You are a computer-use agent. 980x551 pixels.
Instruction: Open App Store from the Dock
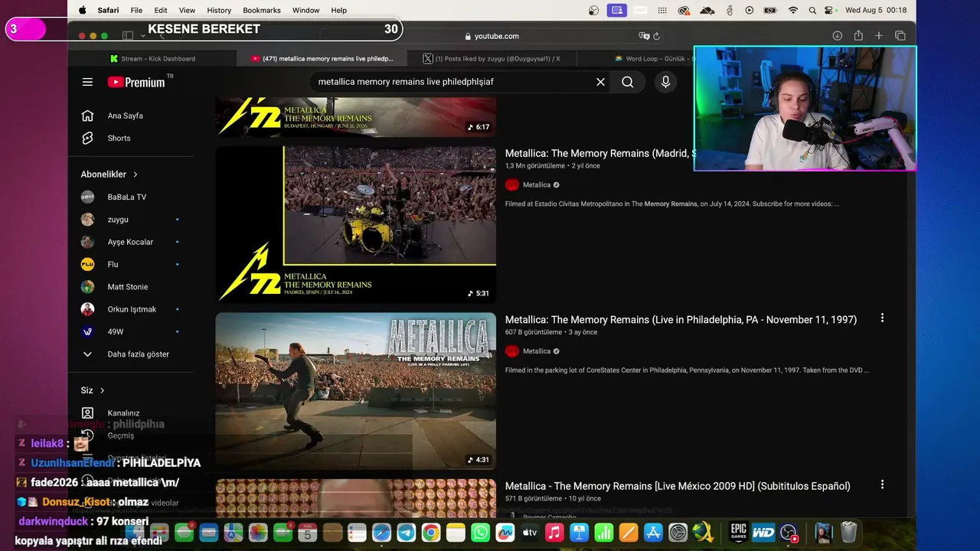click(x=653, y=533)
